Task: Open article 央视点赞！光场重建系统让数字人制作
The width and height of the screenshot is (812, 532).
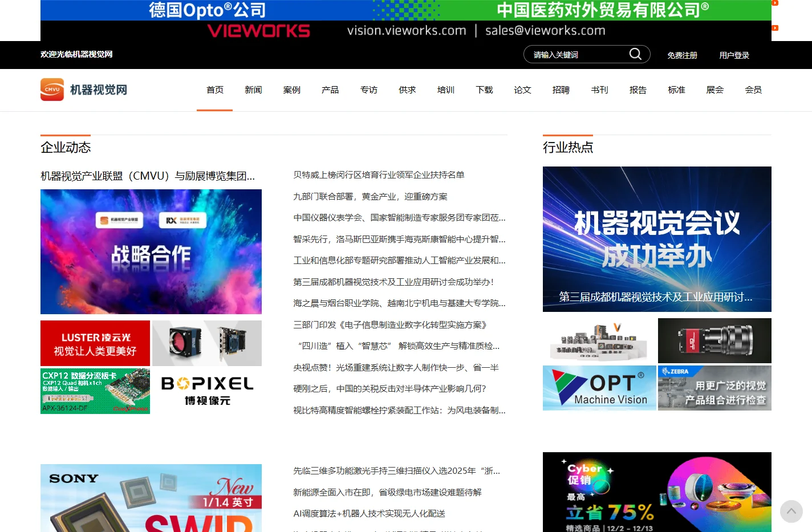Action: point(396,368)
